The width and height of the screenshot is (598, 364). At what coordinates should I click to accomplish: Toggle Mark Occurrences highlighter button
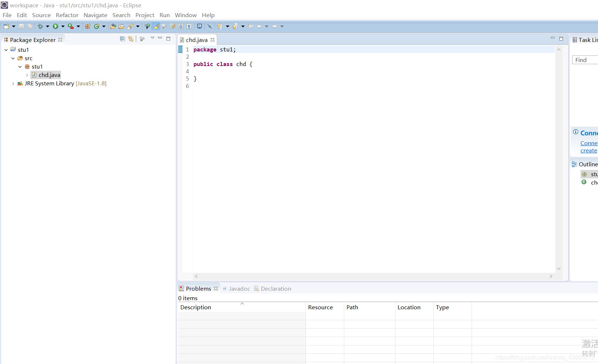[156, 26]
